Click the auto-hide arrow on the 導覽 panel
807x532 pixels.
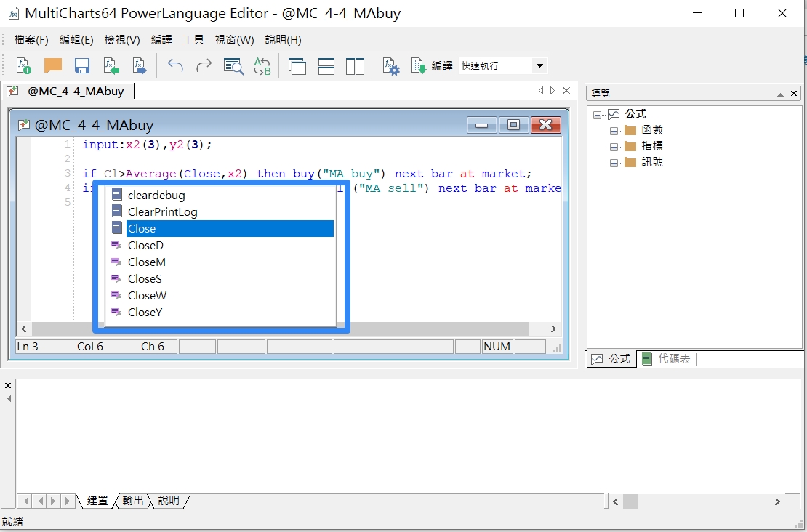point(781,94)
